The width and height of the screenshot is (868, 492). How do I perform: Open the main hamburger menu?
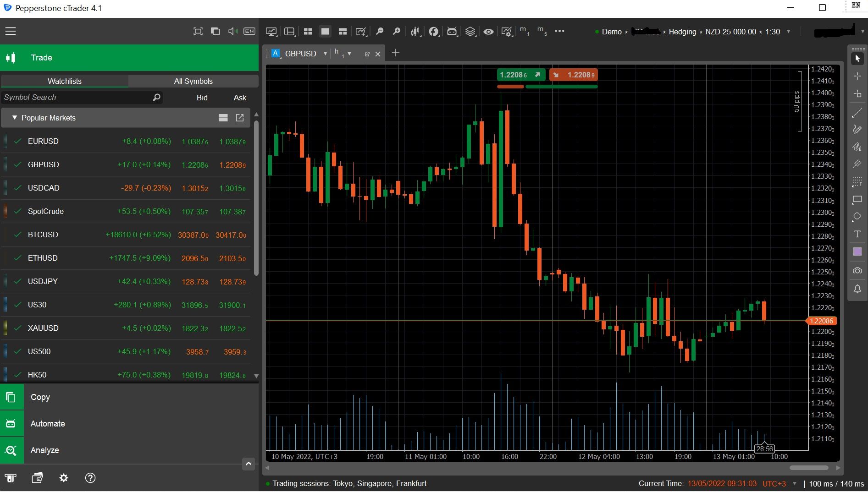pos(10,31)
